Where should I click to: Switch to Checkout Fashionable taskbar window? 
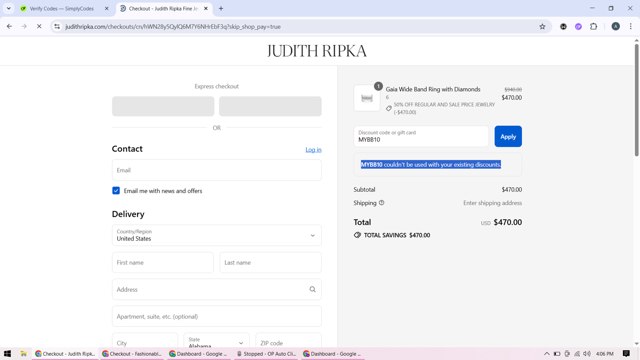tap(132, 353)
